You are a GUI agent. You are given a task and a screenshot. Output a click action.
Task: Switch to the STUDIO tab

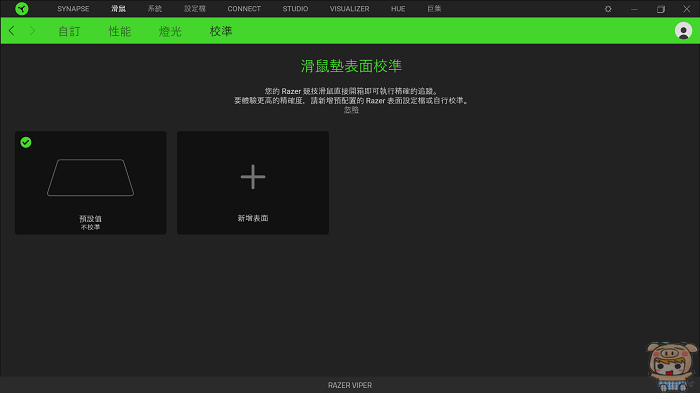coord(295,8)
